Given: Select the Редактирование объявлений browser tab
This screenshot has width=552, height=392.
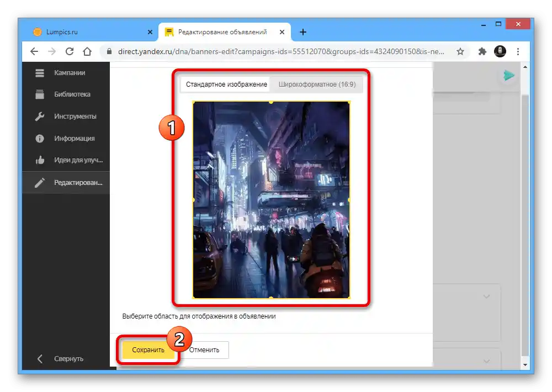Looking at the screenshot, I should click(225, 32).
